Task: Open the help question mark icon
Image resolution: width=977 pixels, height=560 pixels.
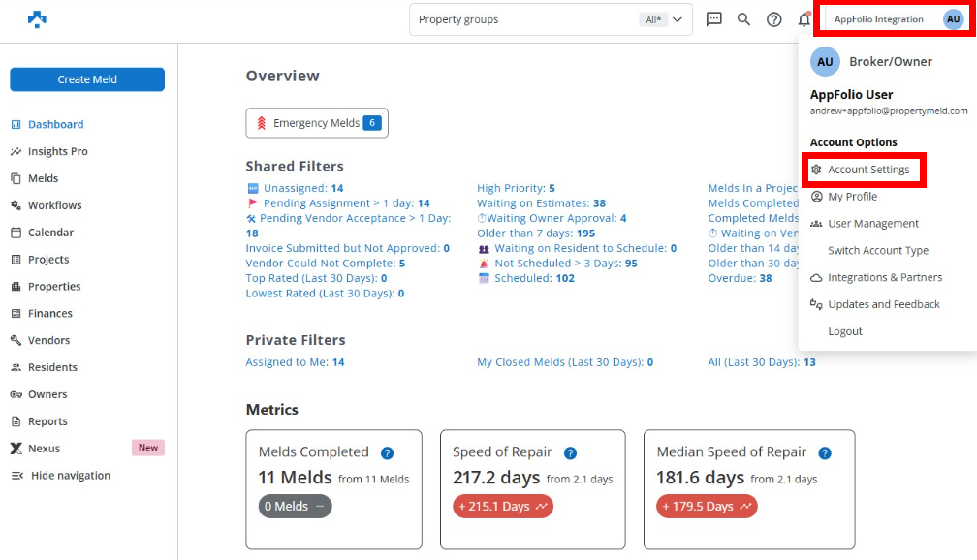Action: tap(773, 19)
